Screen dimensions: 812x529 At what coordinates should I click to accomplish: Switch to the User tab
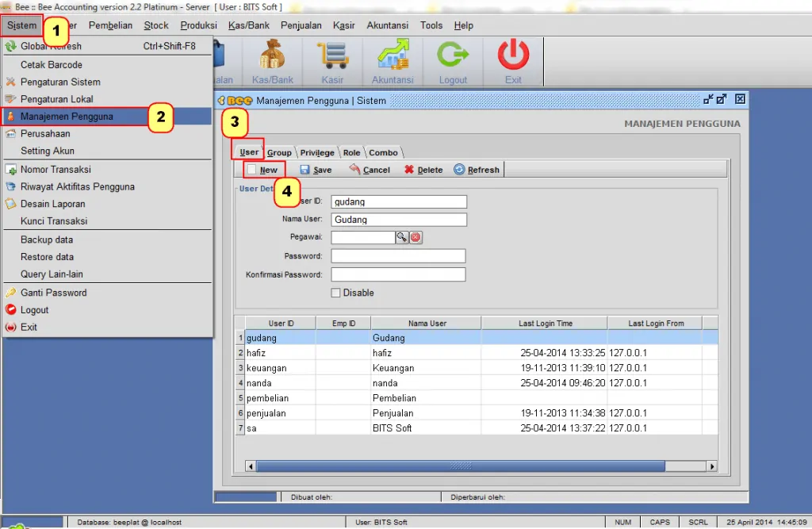[248, 151]
